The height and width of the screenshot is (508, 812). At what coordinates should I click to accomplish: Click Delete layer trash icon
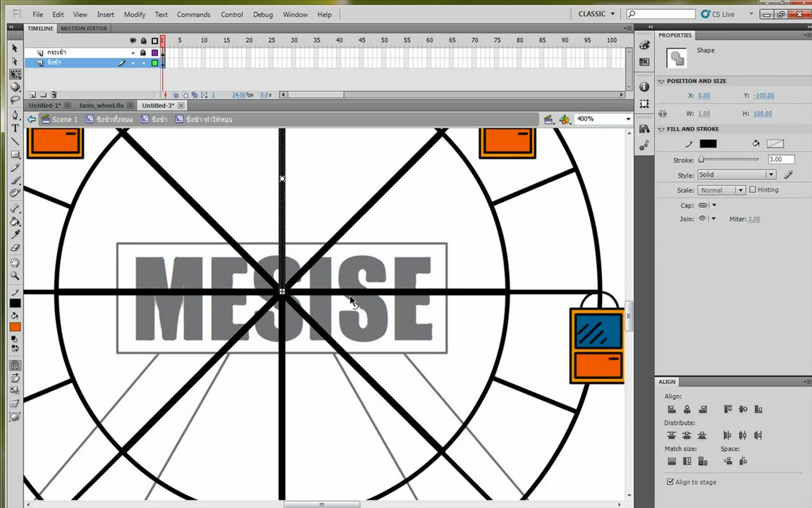(x=54, y=95)
